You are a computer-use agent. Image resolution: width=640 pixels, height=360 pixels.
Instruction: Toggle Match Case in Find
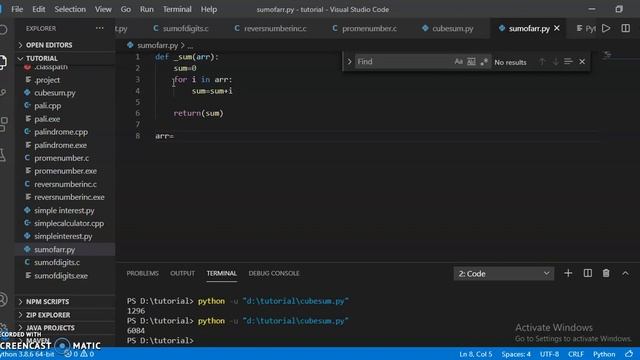tap(458, 62)
